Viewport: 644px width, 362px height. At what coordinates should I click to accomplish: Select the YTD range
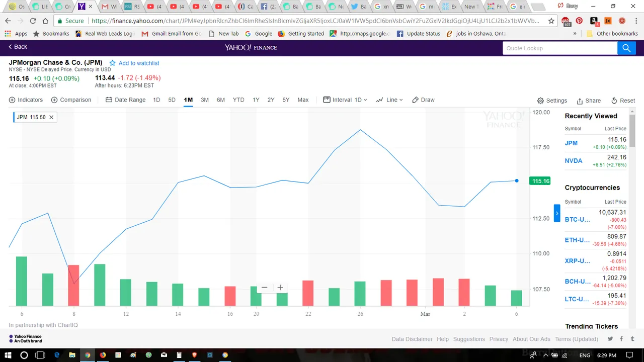(x=238, y=100)
